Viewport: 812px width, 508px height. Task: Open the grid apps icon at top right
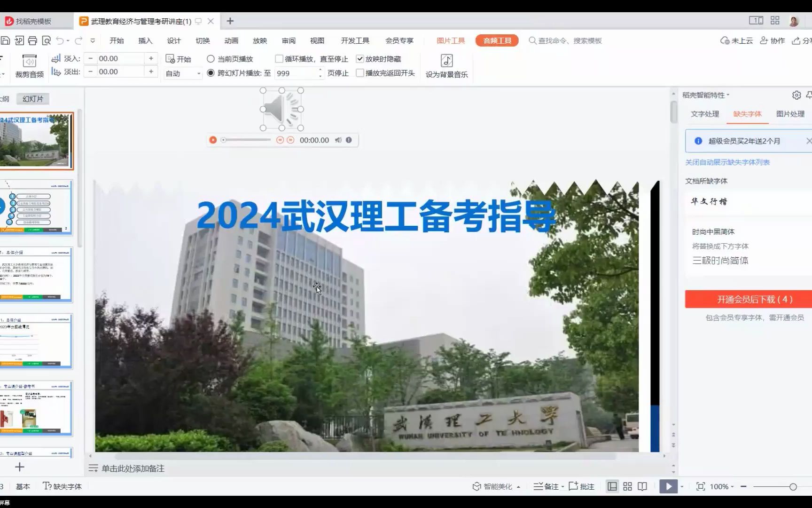point(775,20)
